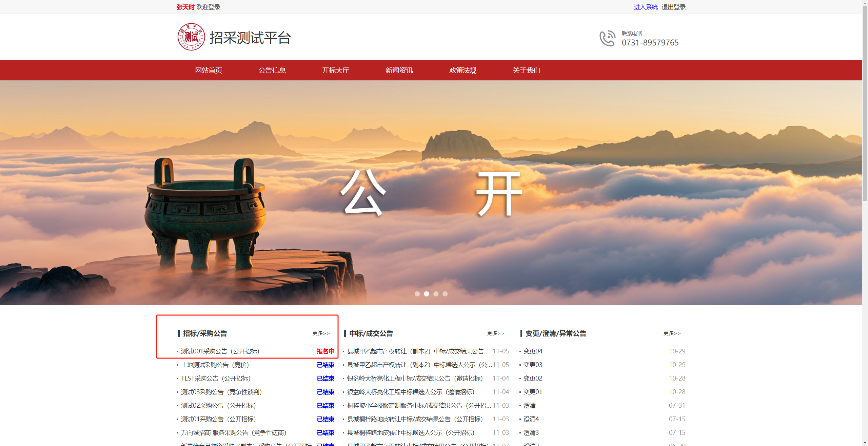
Task: Select the first carousel indicator dot
Action: coord(417,294)
